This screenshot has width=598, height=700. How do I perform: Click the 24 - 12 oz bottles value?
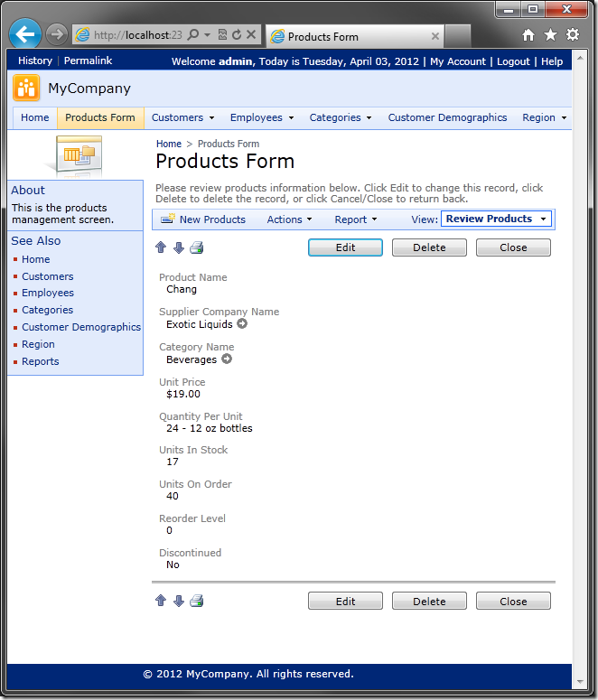(209, 428)
